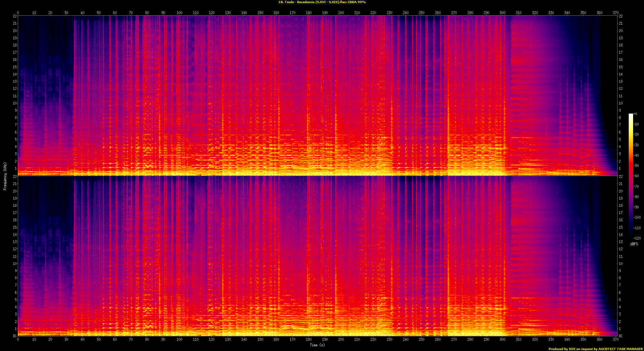644x351 pixels.
Task: Click the 180 mark on top time axis
Action: [309, 13]
